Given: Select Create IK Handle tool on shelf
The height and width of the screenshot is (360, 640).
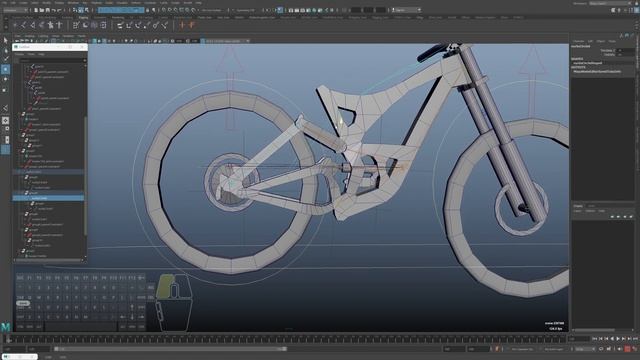Looking at the screenshot, I should click(x=33, y=25).
